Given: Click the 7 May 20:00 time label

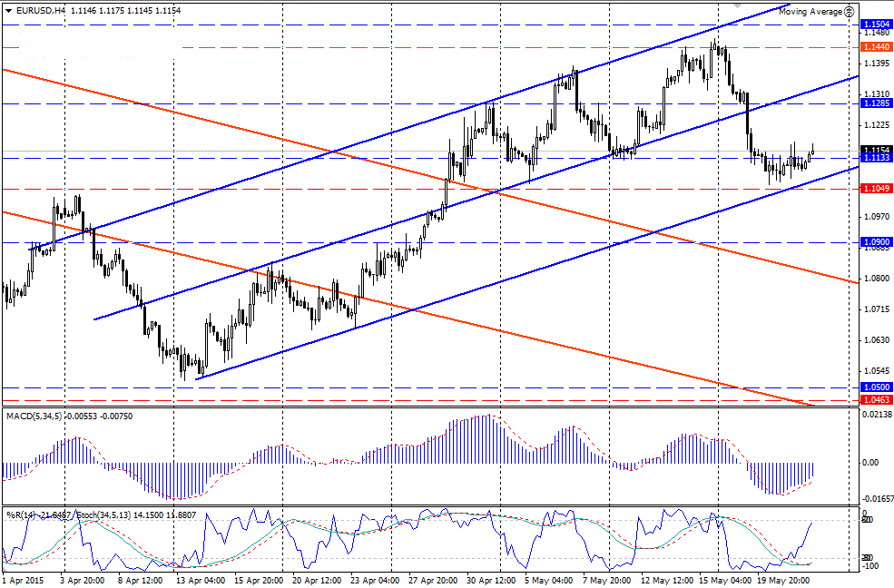Looking at the screenshot, I should click(x=606, y=581).
